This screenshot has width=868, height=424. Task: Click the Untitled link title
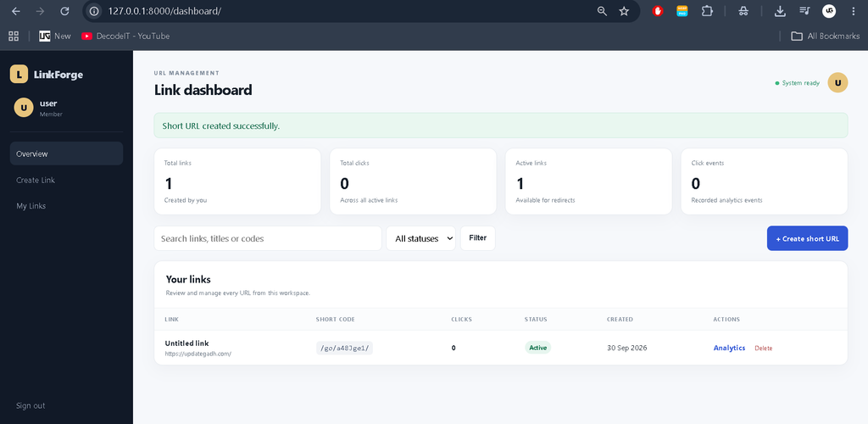(186, 343)
